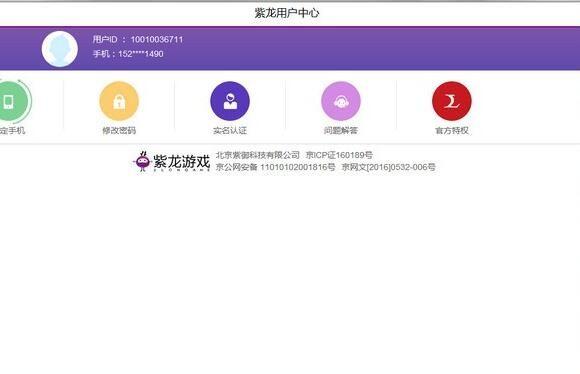Click 北京紫御科技有限公司 company name
This screenshot has height=374, width=580.
(x=257, y=155)
